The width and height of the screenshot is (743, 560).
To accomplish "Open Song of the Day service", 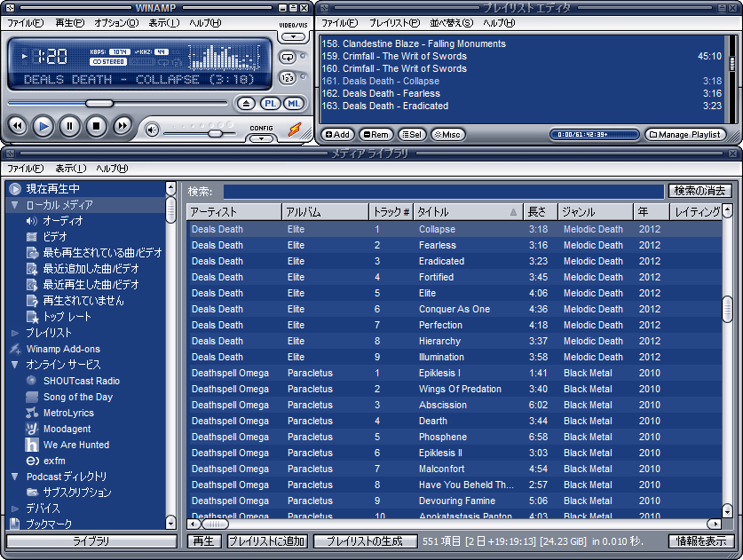I will [x=78, y=397].
